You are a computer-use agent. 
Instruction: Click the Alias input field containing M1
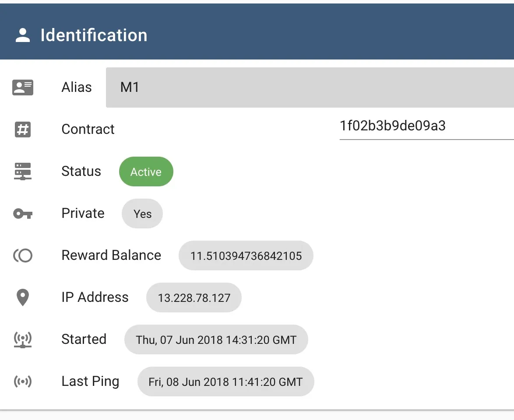tap(310, 87)
